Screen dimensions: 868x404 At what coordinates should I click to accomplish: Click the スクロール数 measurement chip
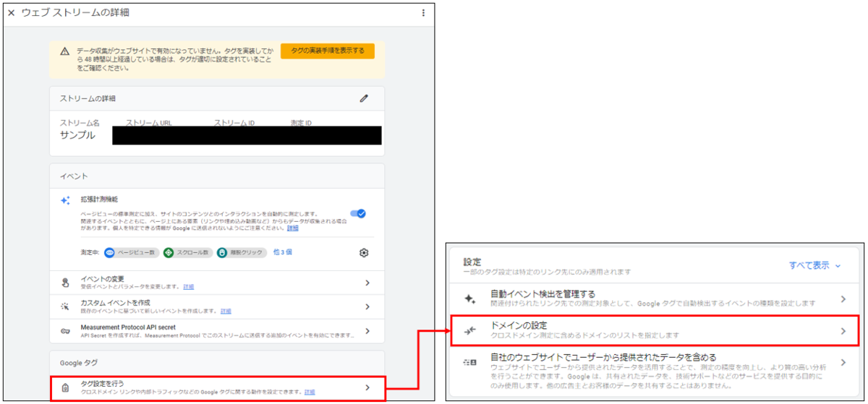coord(187,252)
